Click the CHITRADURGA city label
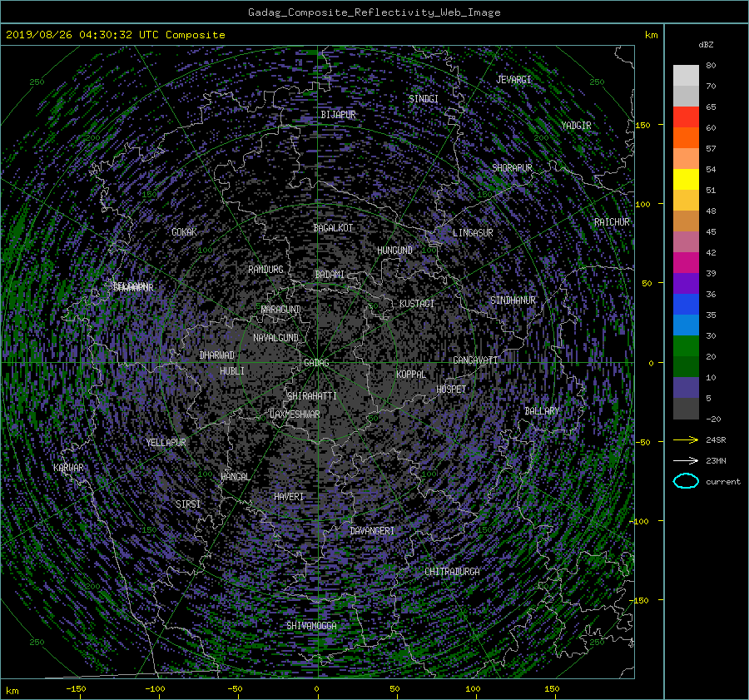Image resolution: width=749 pixels, height=700 pixels. (452, 572)
